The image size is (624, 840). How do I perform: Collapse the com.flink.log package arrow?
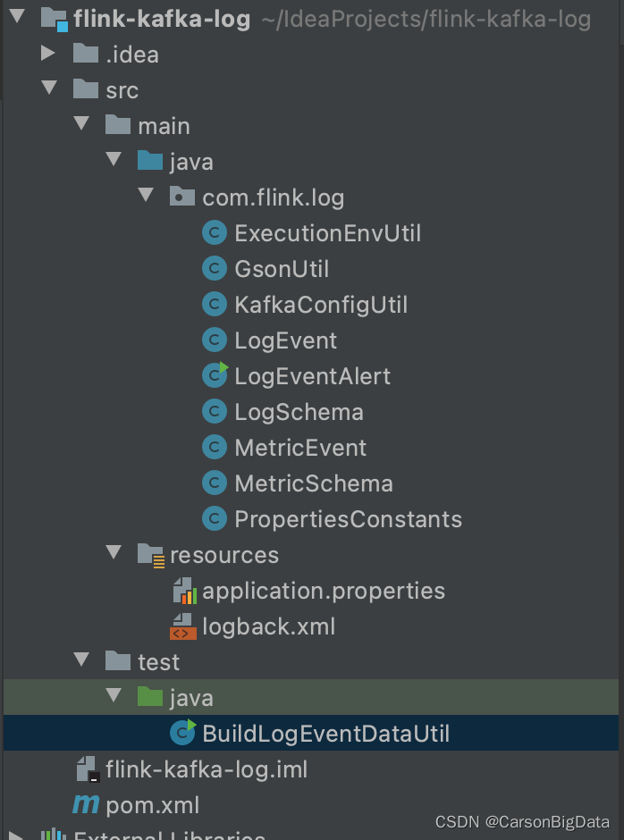tap(146, 195)
